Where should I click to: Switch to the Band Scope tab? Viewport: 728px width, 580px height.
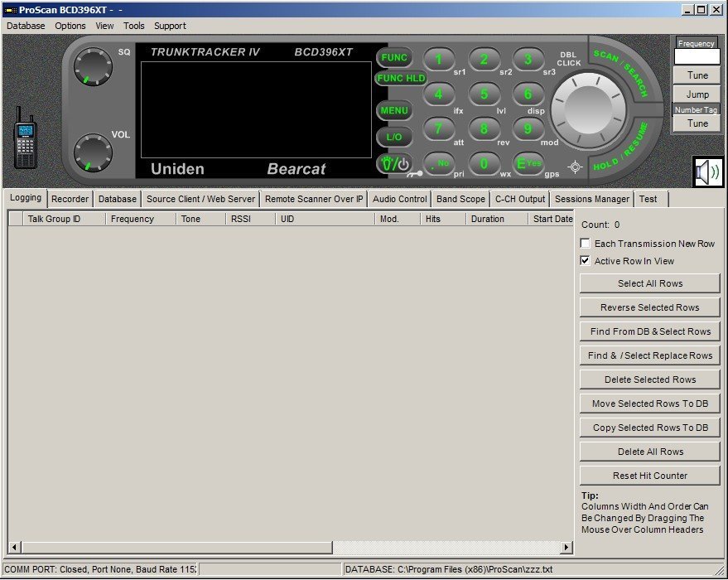tap(460, 199)
